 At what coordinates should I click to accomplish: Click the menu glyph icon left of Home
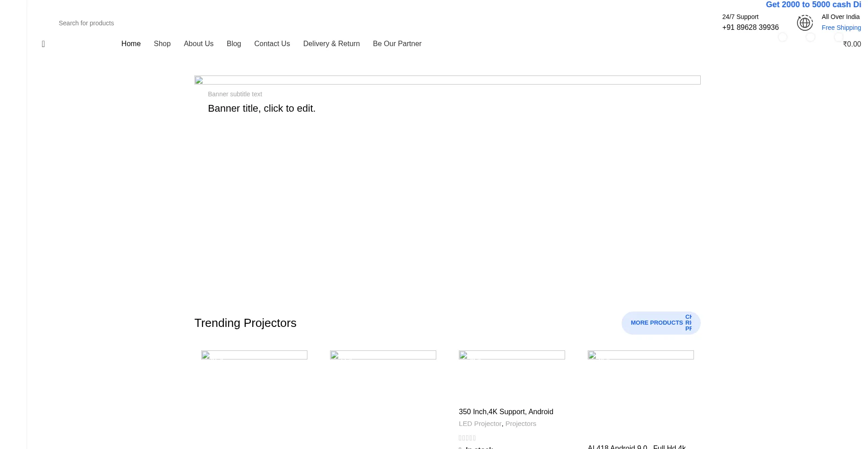(43, 44)
